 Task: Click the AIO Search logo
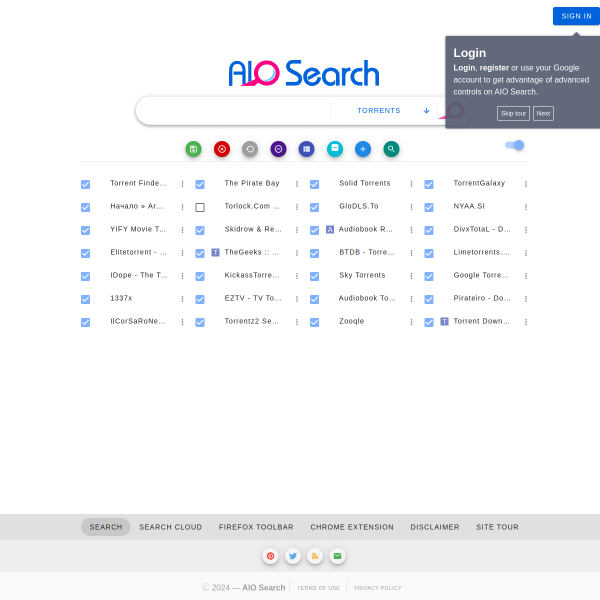[304, 73]
